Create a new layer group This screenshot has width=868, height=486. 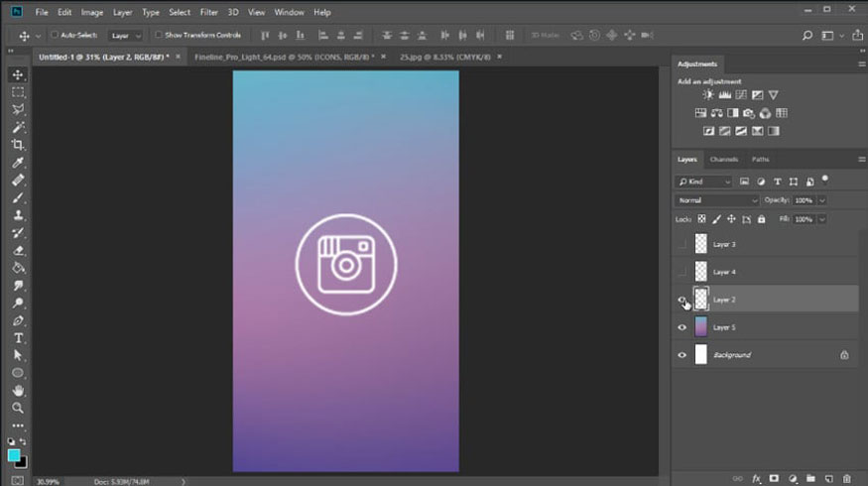[811, 479]
